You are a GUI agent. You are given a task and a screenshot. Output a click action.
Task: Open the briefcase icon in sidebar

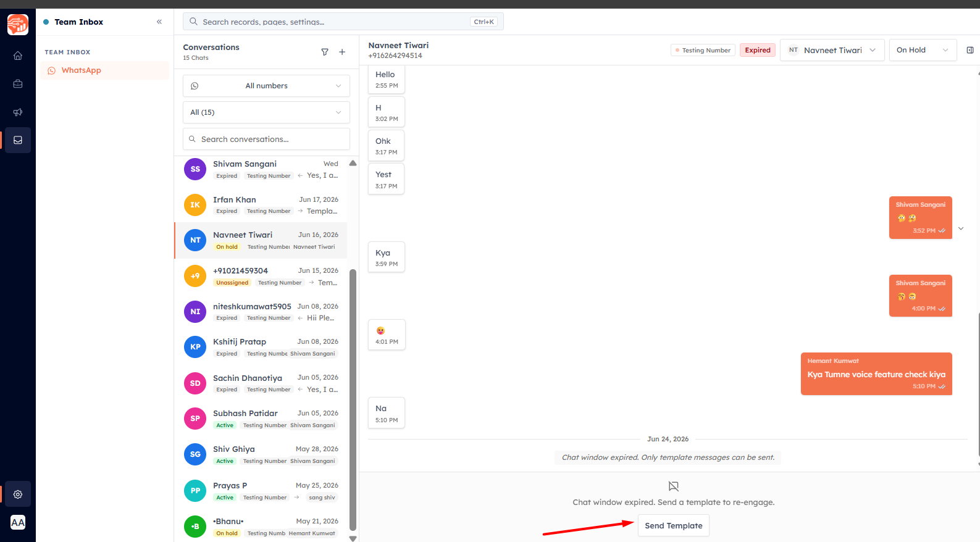tap(18, 84)
